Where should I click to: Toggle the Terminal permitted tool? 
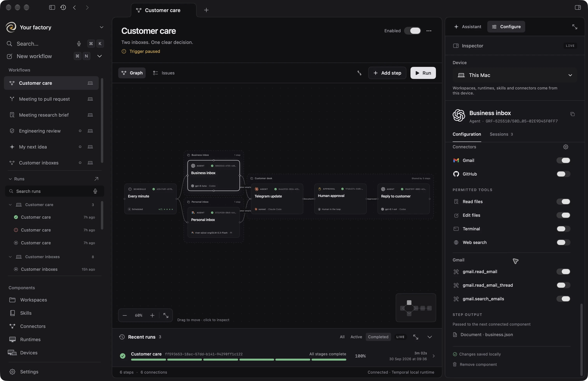(563, 229)
